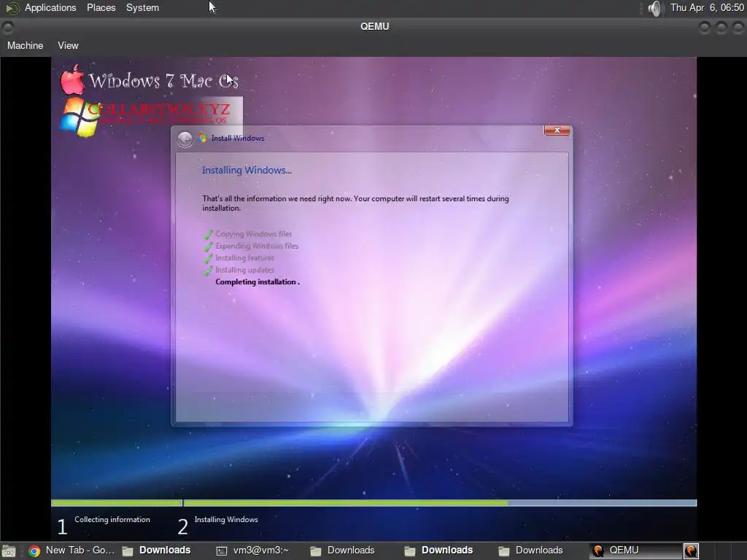
Task: Click 'Expanding Windows files' step text
Action: [257, 246]
